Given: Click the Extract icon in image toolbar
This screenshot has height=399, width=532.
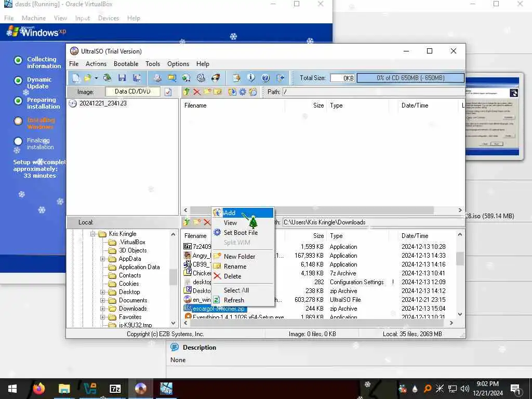Looking at the screenshot, I should click(232, 92).
